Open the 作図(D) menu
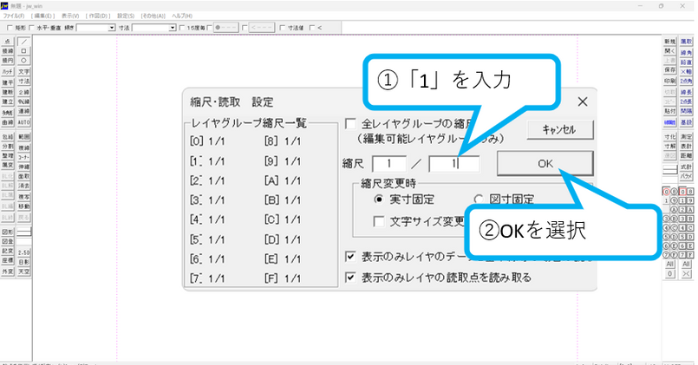The height and width of the screenshot is (365, 698). point(98,16)
